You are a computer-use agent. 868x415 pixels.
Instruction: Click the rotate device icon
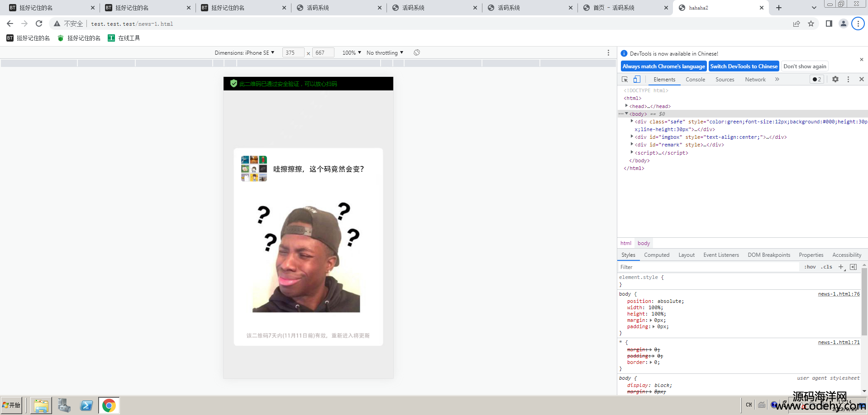pos(417,52)
